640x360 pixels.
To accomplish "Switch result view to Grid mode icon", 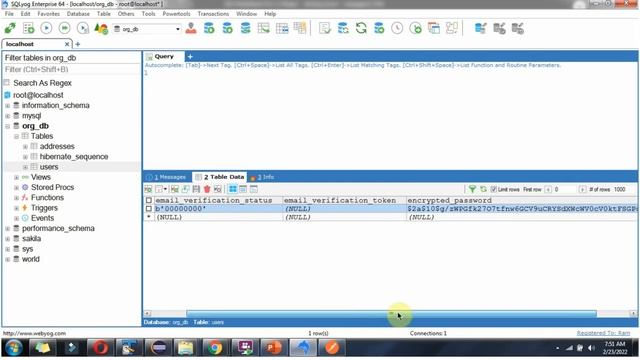I will tap(233, 189).
